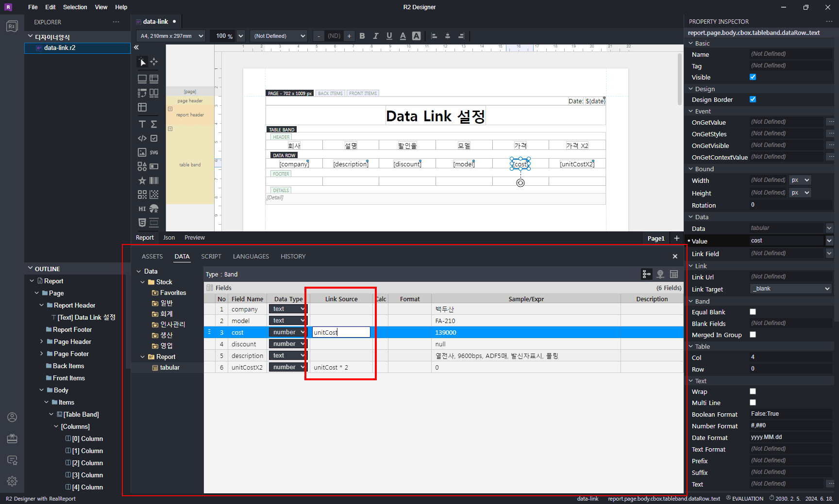Select the QR code item tool
Screen dimensions: 839x504
point(142,195)
